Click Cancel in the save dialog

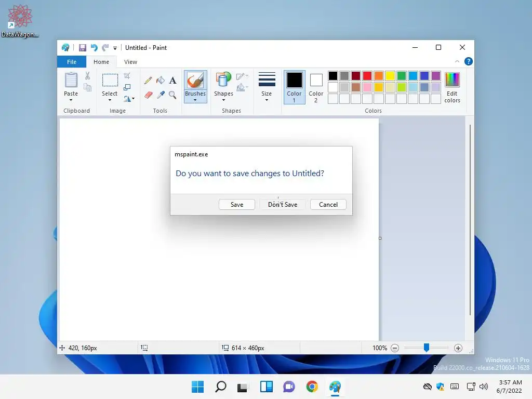[328, 205]
